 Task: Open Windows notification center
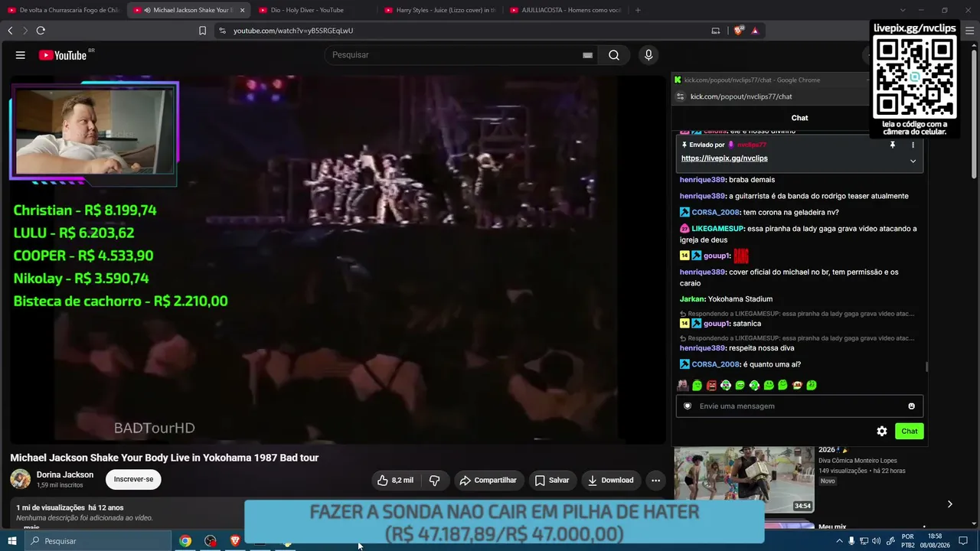[963, 541]
